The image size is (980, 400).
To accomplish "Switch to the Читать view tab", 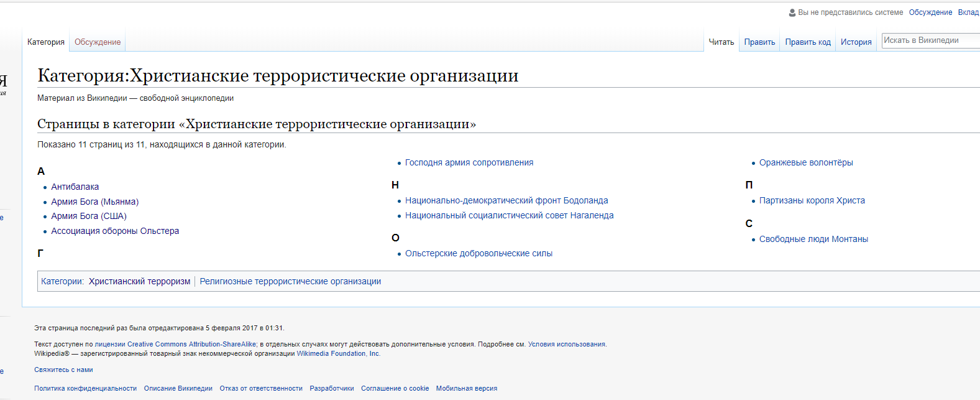I will pyautogui.click(x=721, y=42).
